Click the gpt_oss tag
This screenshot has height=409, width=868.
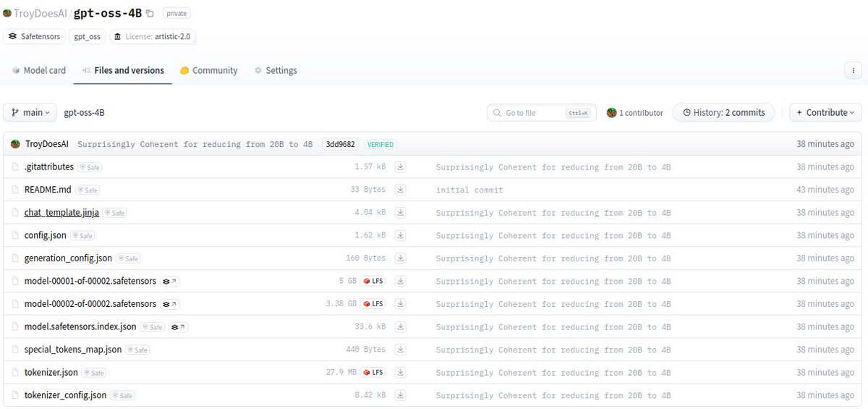point(88,36)
